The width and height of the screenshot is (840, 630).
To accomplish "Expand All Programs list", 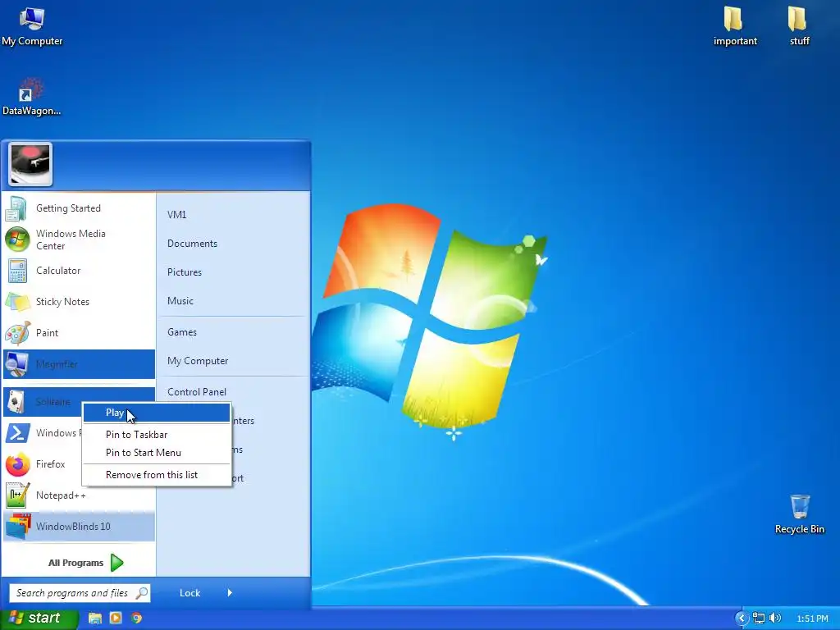I will (85, 563).
